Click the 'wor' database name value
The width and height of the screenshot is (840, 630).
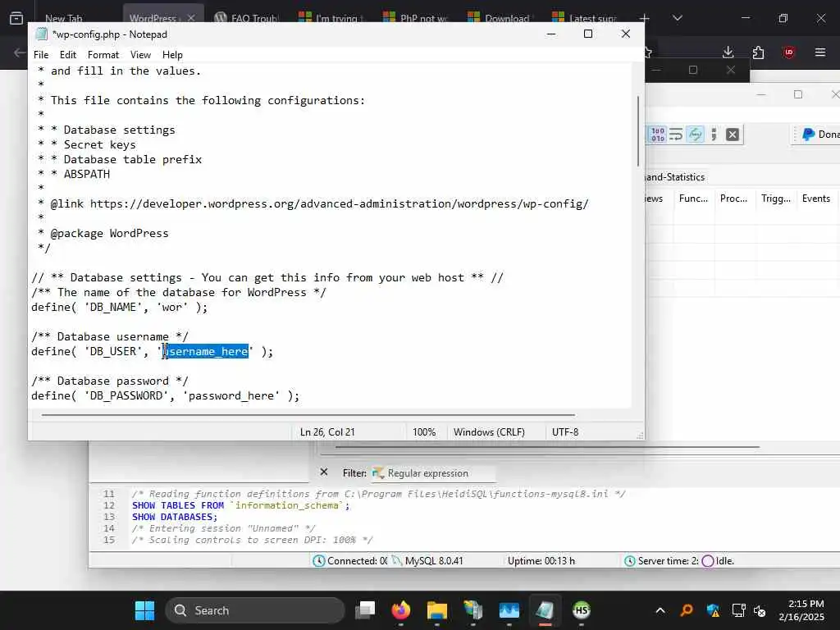point(172,307)
